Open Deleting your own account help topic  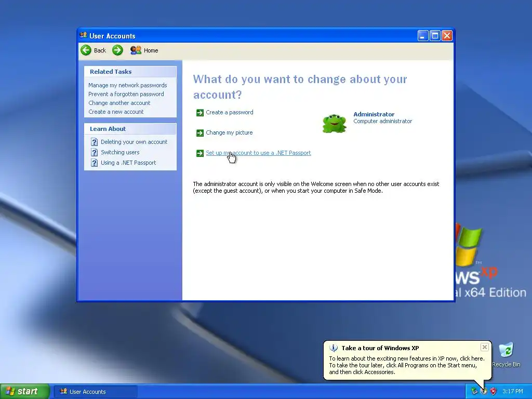click(134, 142)
